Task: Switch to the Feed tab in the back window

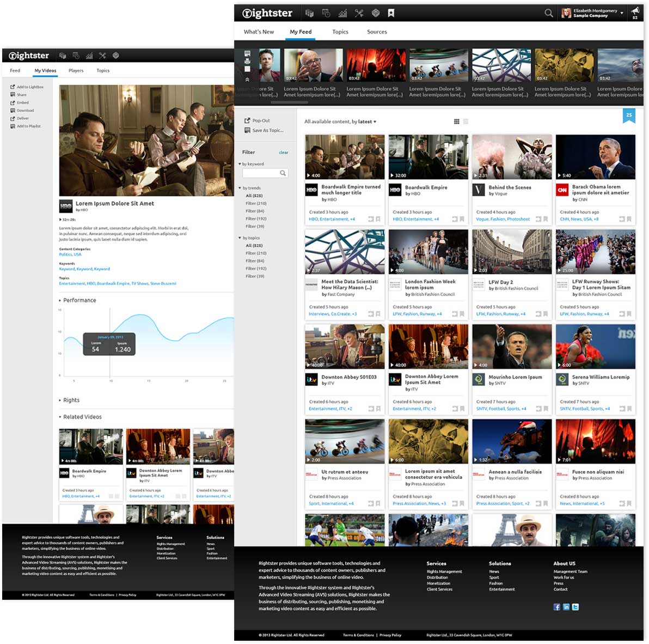Action: pyautogui.click(x=15, y=70)
